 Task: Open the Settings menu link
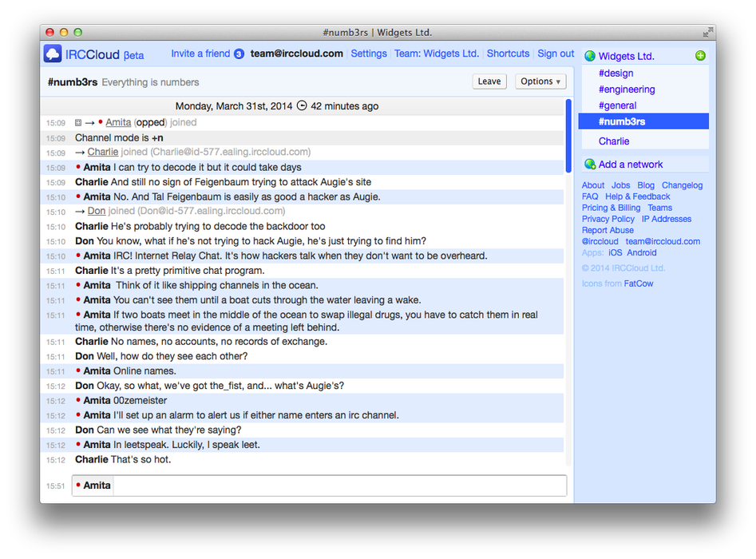click(369, 54)
